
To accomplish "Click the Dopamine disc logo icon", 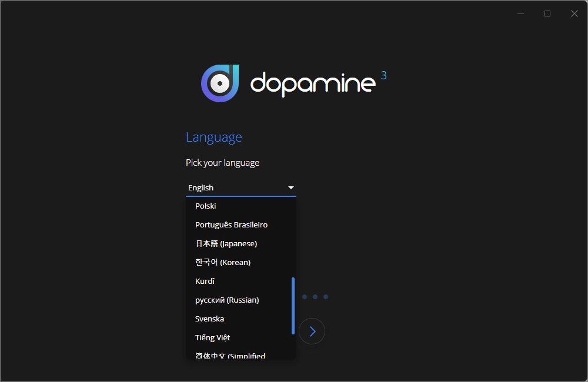I will [220, 83].
